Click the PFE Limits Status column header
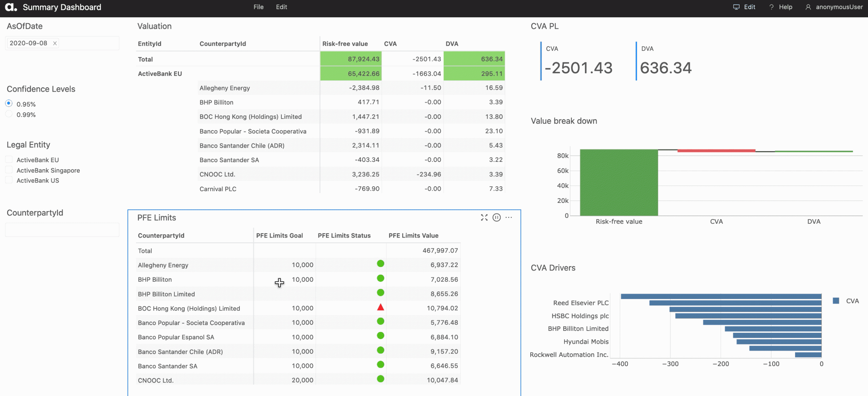 344,235
